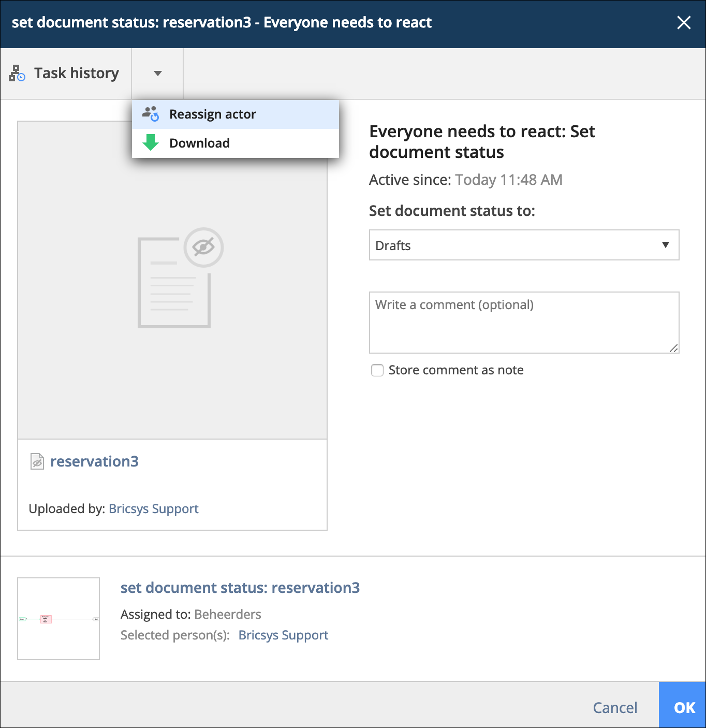The image size is (706, 728).
Task: Open the Drafts status dropdown
Action: pos(524,245)
